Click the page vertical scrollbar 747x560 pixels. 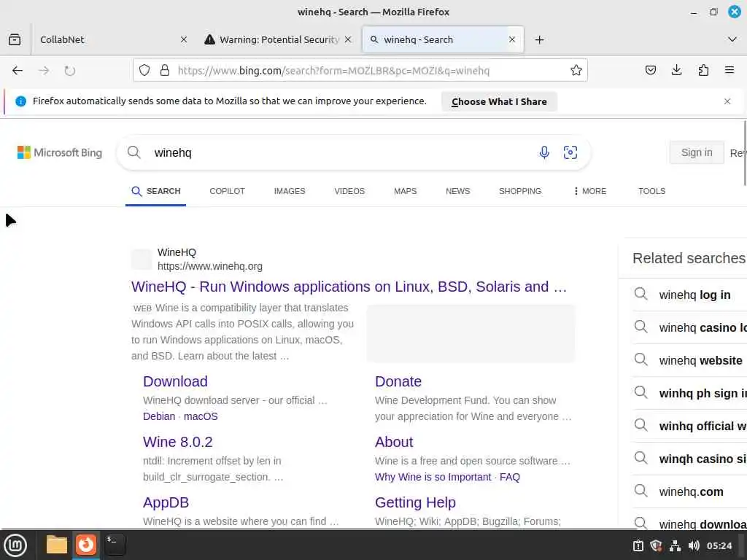coord(745,152)
